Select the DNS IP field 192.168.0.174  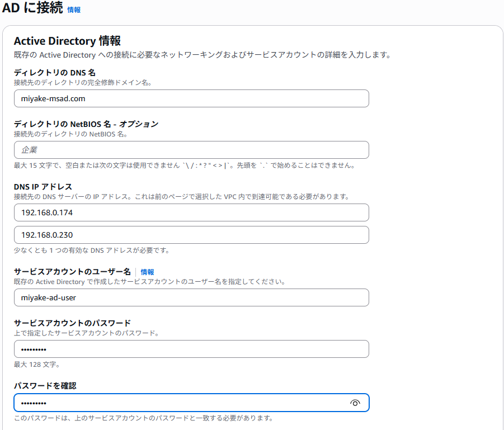191,212
